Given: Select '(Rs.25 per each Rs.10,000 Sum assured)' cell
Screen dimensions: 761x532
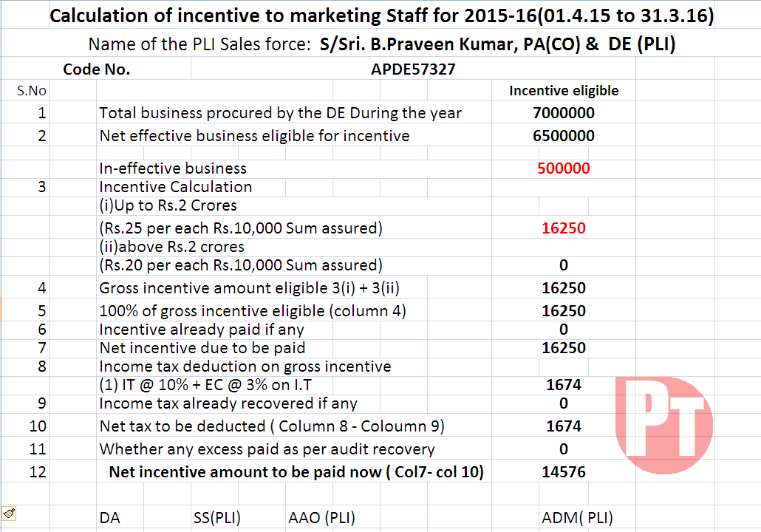Looking at the screenshot, I should (x=241, y=228).
